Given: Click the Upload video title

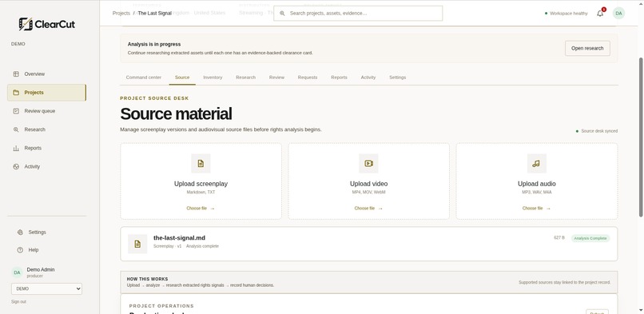Looking at the screenshot, I should [369, 184].
